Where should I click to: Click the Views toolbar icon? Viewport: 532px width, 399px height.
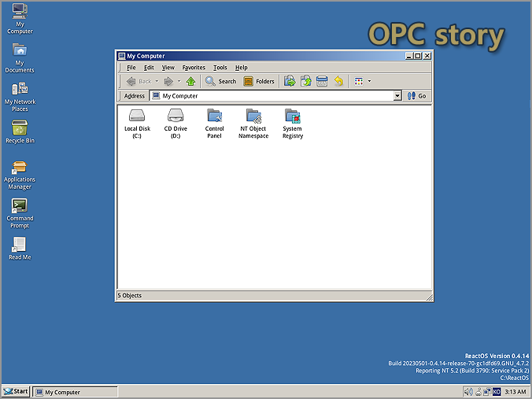359,81
